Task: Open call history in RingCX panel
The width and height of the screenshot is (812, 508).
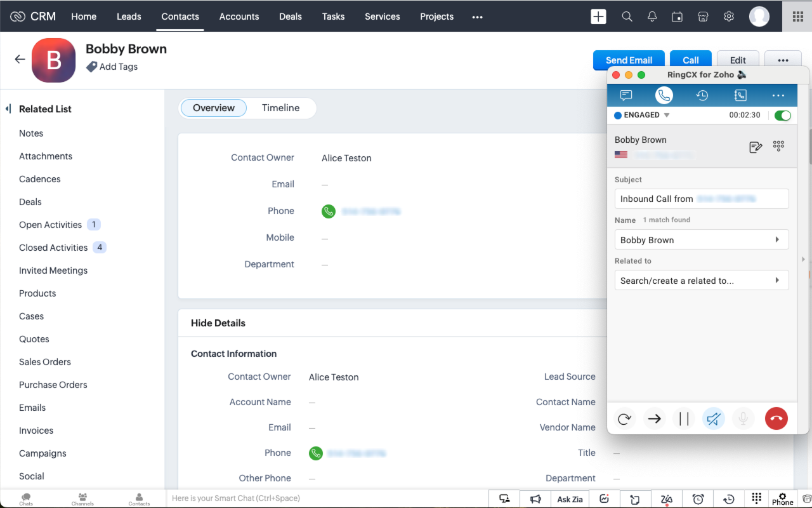Action: click(x=702, y=95)
